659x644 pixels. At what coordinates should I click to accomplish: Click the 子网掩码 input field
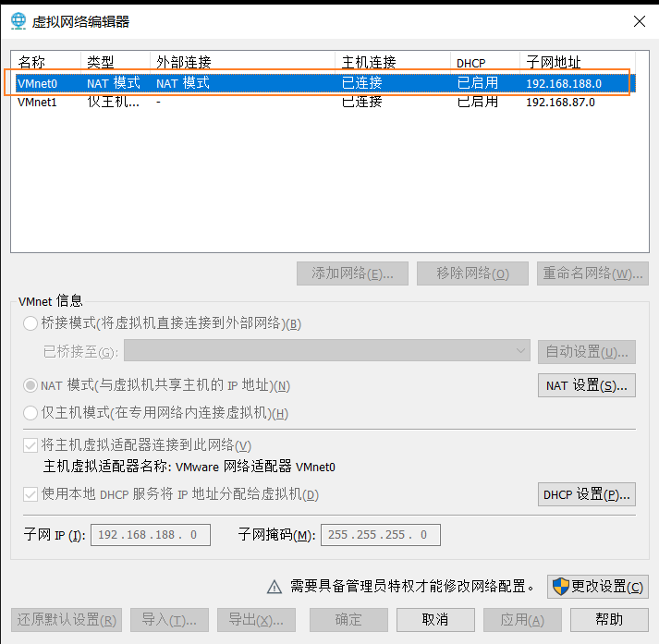click(x=381, y=535)
